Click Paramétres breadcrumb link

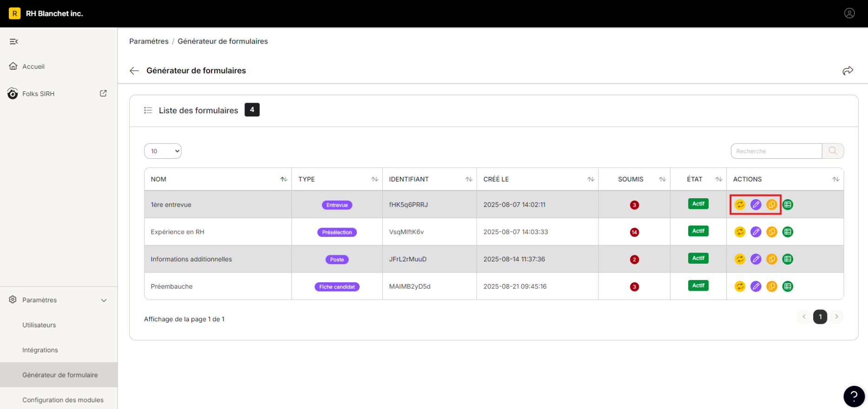(149, 41)
